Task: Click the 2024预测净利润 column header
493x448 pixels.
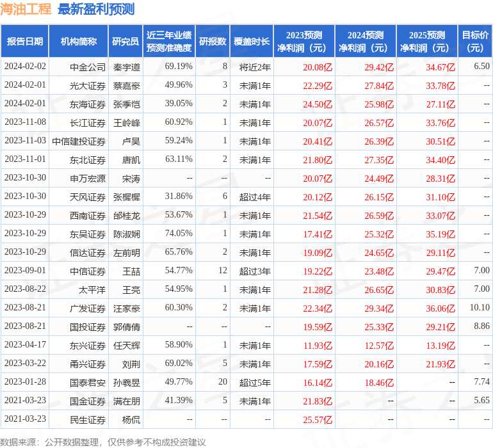Action: [366, 41]
